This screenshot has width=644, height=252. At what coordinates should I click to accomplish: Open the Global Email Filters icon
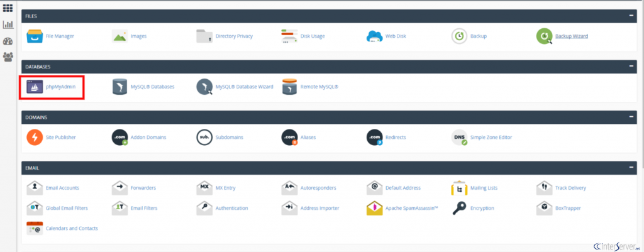[x=35, y=208]
